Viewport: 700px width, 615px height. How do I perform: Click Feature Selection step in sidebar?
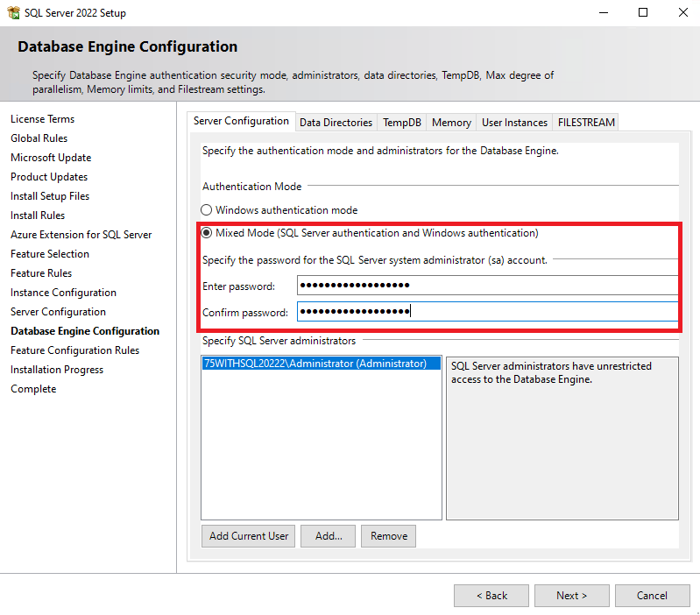point(50,253)
